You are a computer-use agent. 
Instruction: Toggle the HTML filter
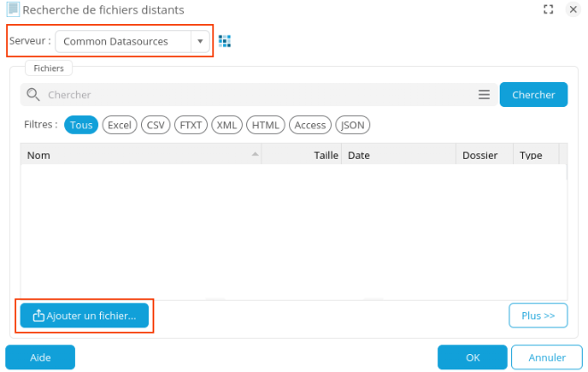point(266,126)
